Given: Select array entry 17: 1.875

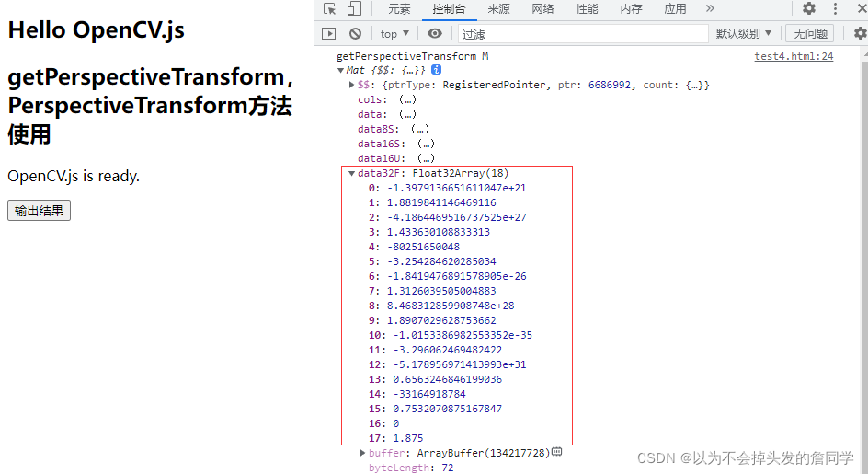Looking at the screenshot, I should pos(395,438).
